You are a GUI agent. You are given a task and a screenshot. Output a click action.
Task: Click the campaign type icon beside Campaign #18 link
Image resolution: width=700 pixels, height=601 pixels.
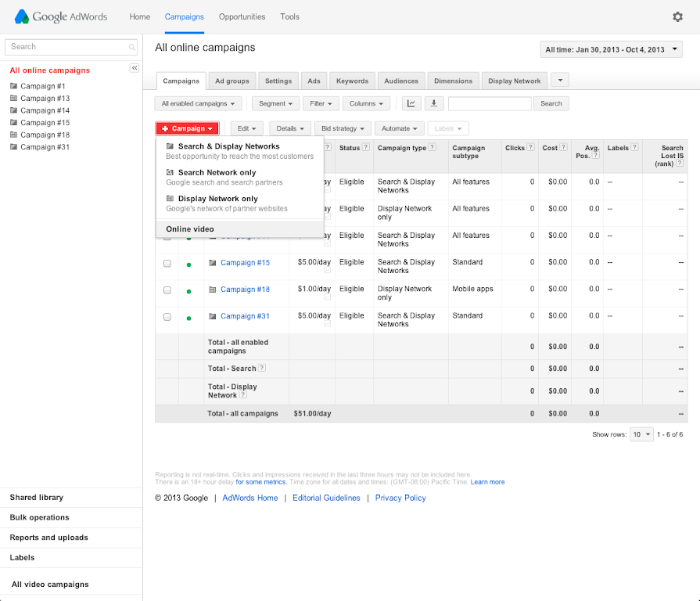[x=213, y=290]
